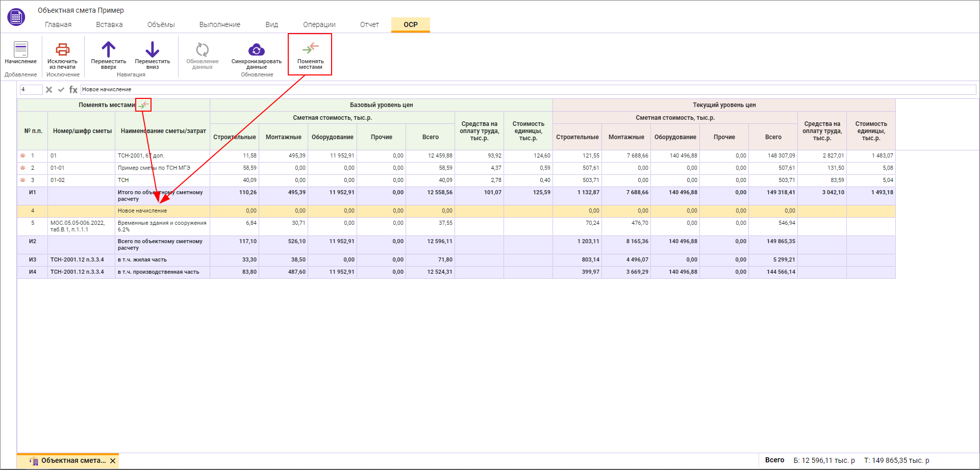This screenshot has height=470, width=980.
Task: Click the application logo icon
Action: coord(16,17)
